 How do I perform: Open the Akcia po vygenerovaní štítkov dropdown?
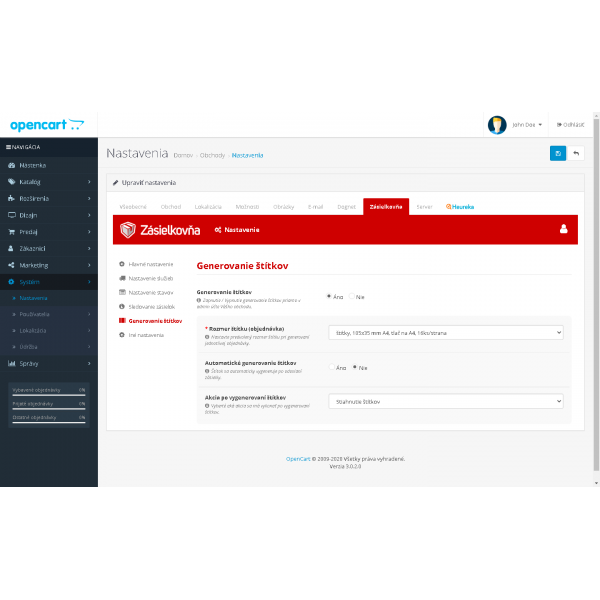(x=446, y=401)
